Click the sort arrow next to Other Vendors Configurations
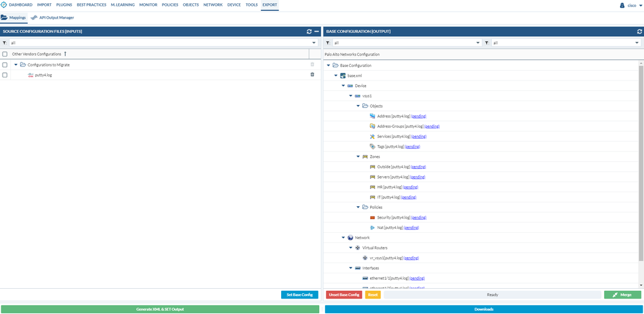The height and width of the screenshot is (314, 644). click(65, 54)
